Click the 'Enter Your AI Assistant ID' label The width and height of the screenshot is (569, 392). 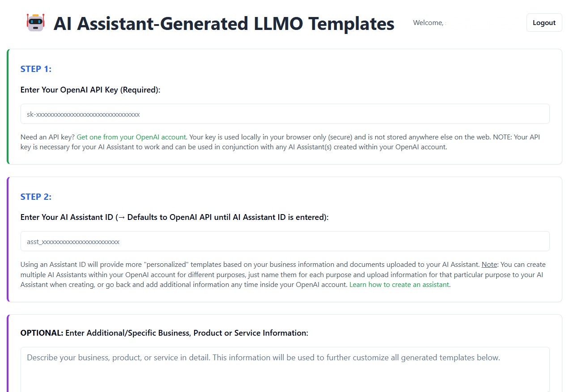tap(67, 217)
